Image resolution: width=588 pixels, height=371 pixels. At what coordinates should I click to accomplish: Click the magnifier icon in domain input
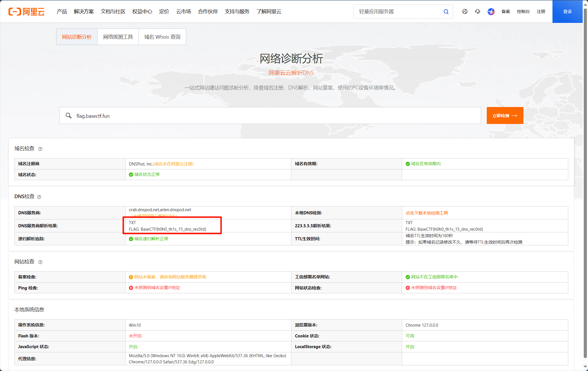point(69,115)
